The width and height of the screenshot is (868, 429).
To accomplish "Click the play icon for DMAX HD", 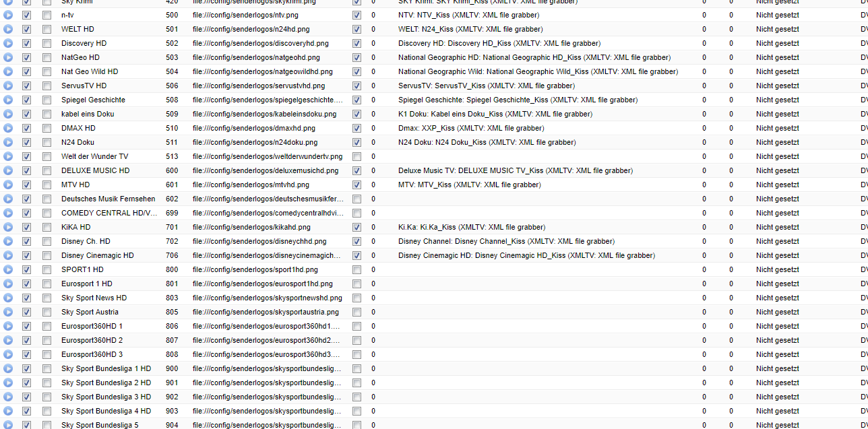I will [8, 128].
